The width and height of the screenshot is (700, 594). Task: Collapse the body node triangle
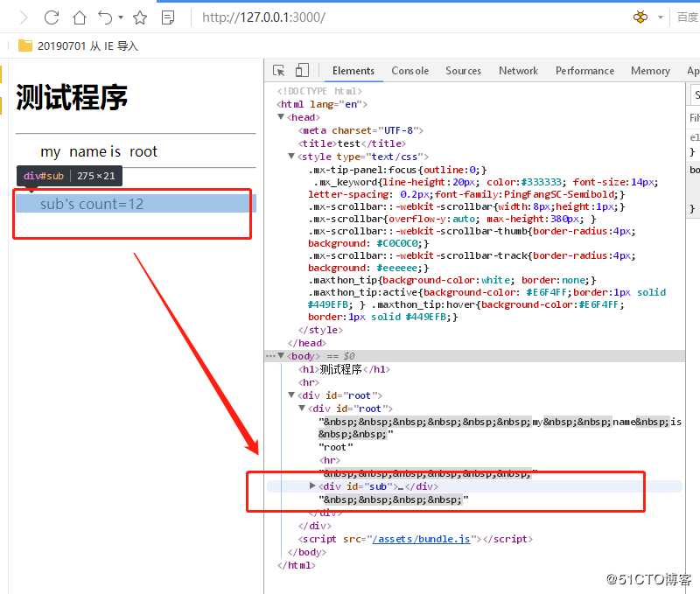pos(281,356)
